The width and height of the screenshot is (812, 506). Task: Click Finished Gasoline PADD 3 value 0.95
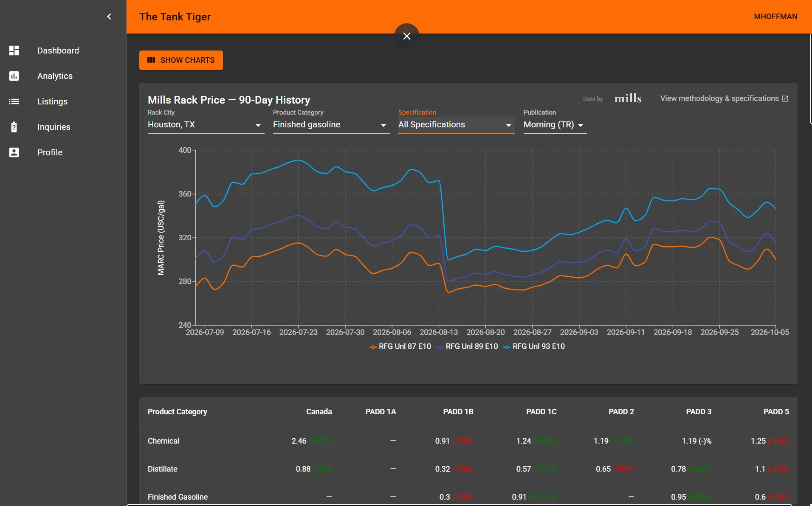point(679,497)
